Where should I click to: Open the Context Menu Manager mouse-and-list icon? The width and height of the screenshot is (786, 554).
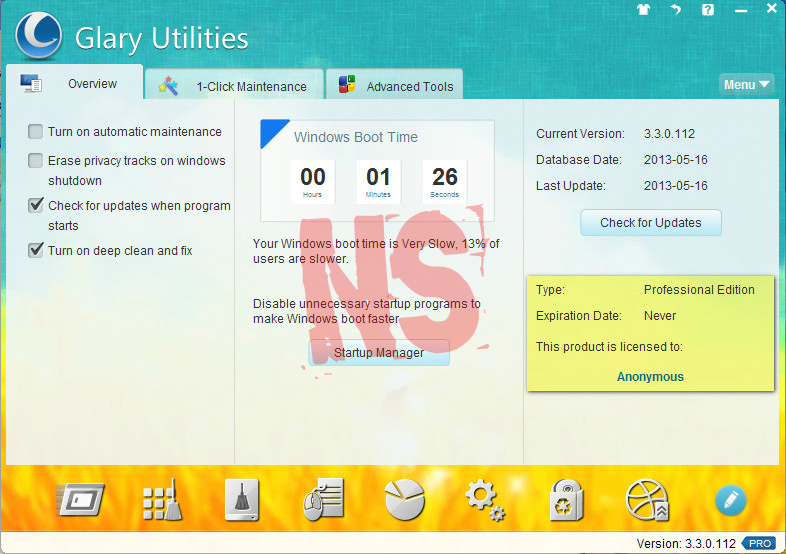click(323, 499)
